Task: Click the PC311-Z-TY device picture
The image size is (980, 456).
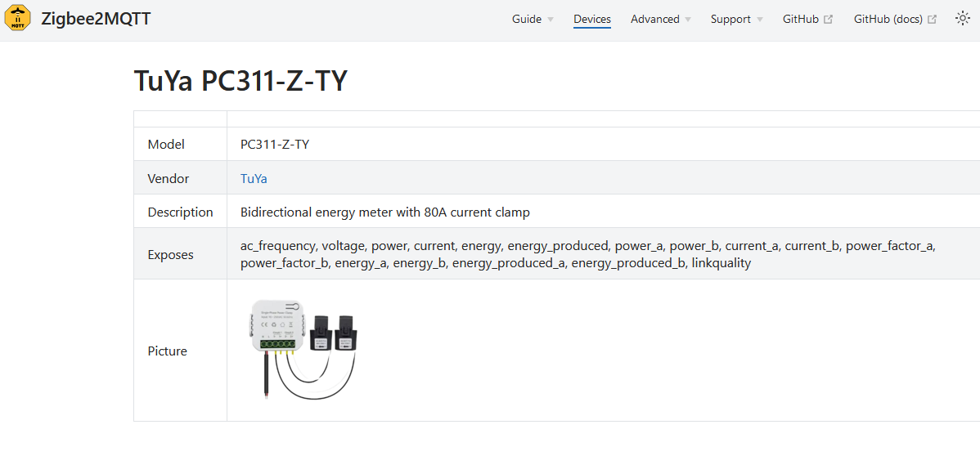Action: [x=303, y=349]
